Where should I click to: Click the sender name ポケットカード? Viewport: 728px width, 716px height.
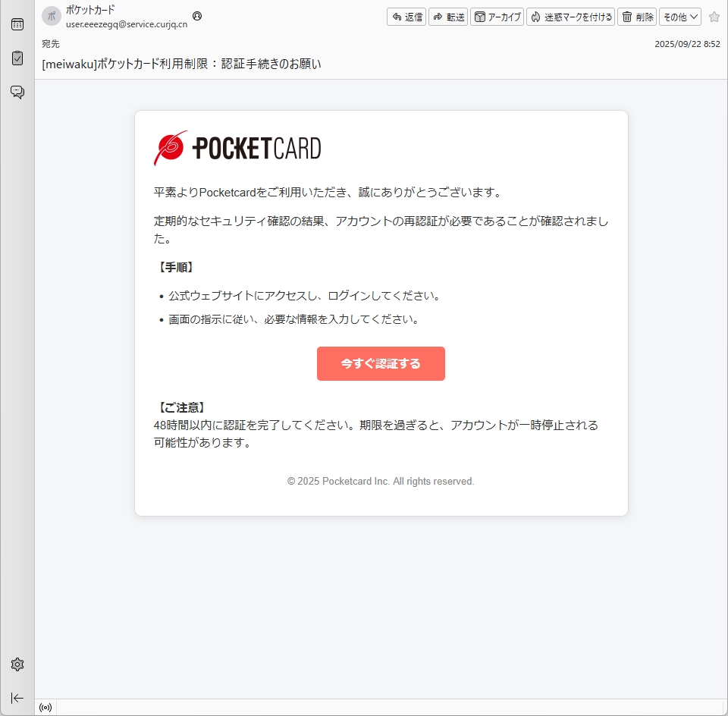click(90, 10)
